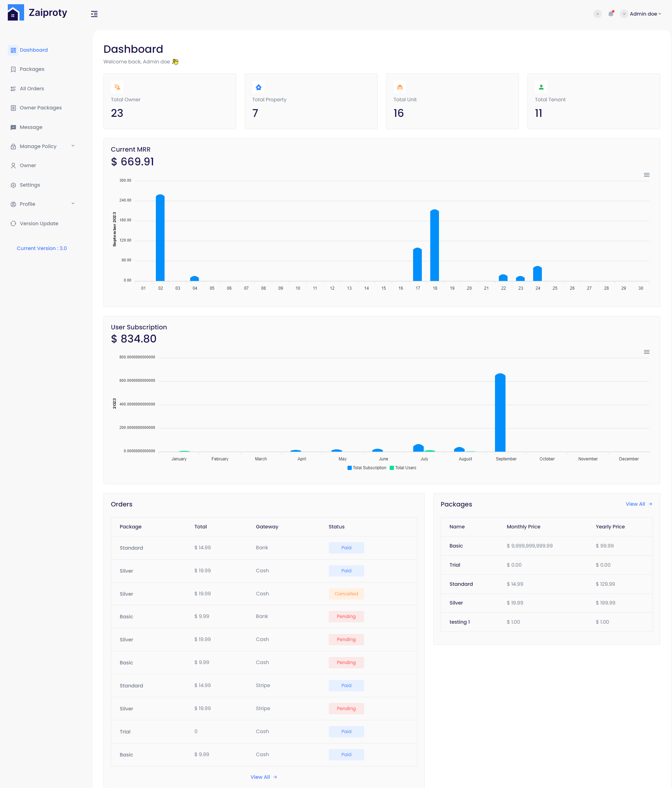Toggle Total Subscription legend series
672x788 pixels.
click(x=367, y=468)
